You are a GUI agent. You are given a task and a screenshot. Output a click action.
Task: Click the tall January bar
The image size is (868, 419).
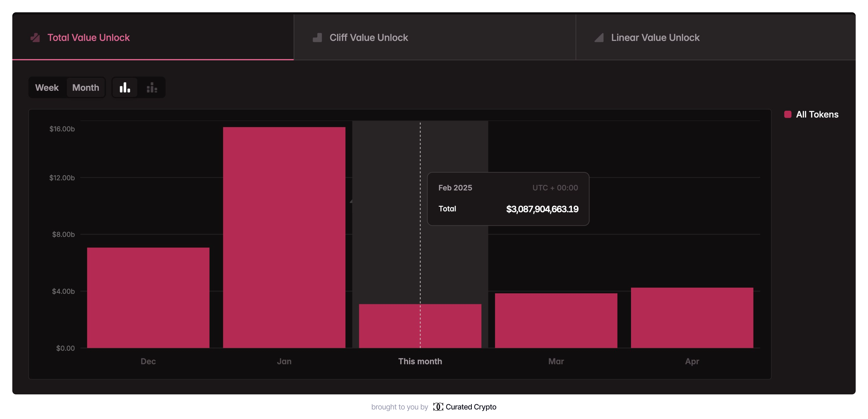pyautogui.click(x=284, y=237)
